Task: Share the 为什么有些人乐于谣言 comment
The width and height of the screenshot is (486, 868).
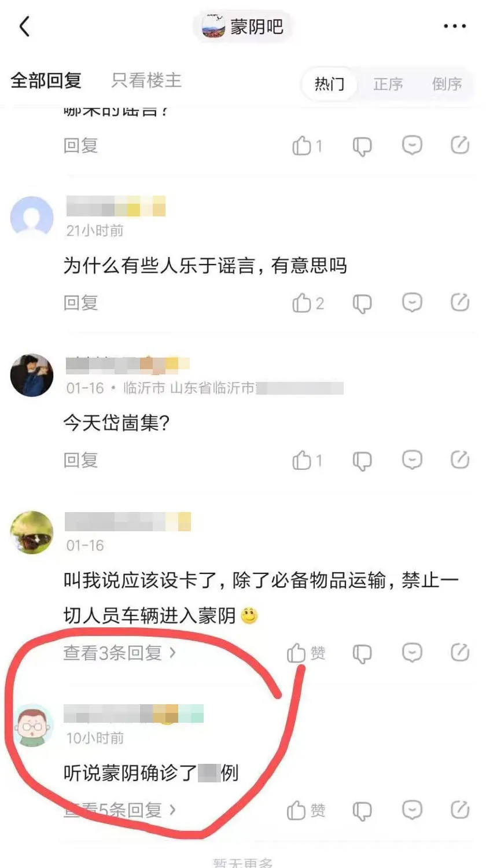Action: tap(460, 302)
